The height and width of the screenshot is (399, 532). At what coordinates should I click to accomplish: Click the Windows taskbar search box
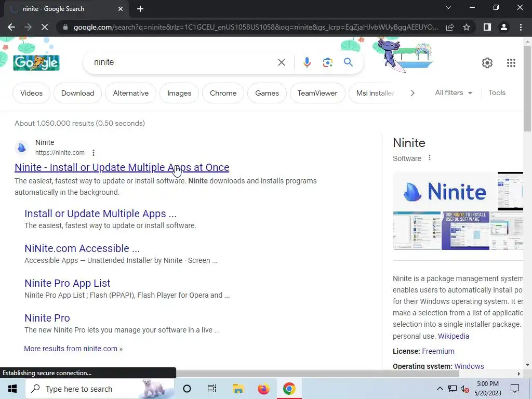tap(100, 389)
